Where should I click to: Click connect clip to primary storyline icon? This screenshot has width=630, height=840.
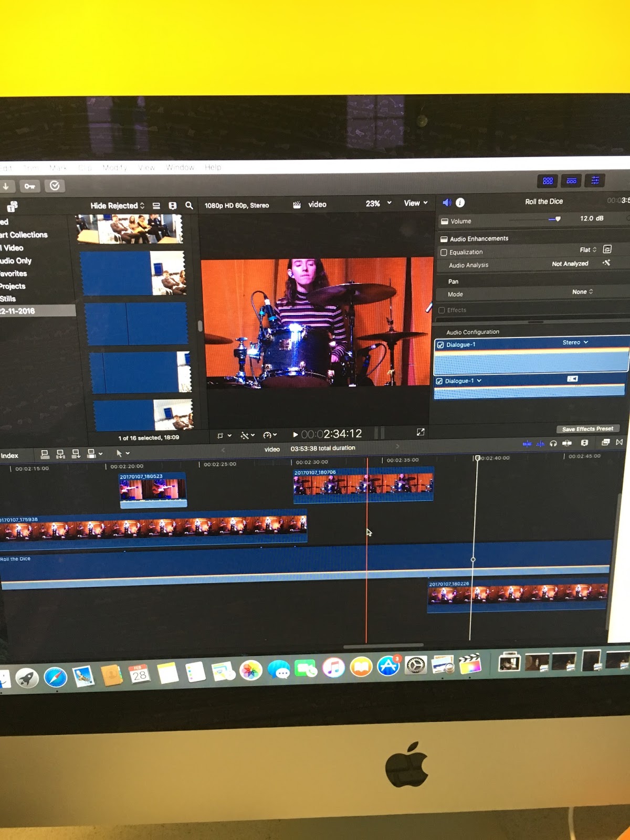45,454
